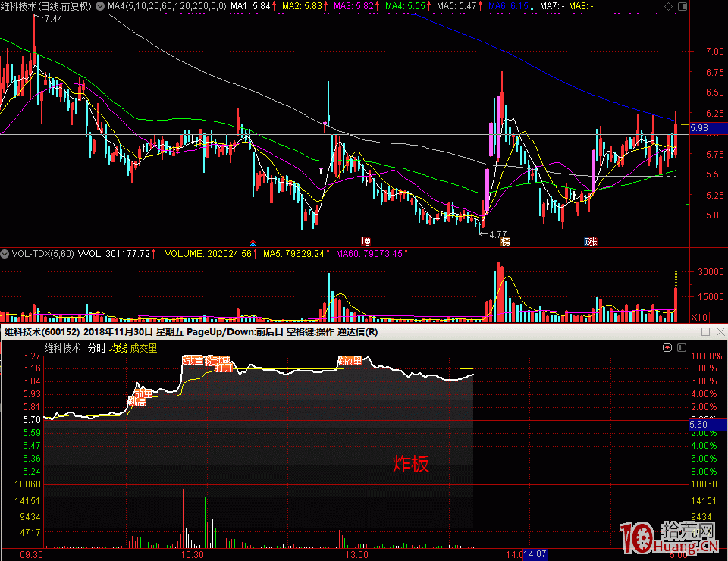Image resolution: width=728 pixels, height=561 pixels.
Task: Click the 14:07 time marker on the axis
Action: point(535,554)
